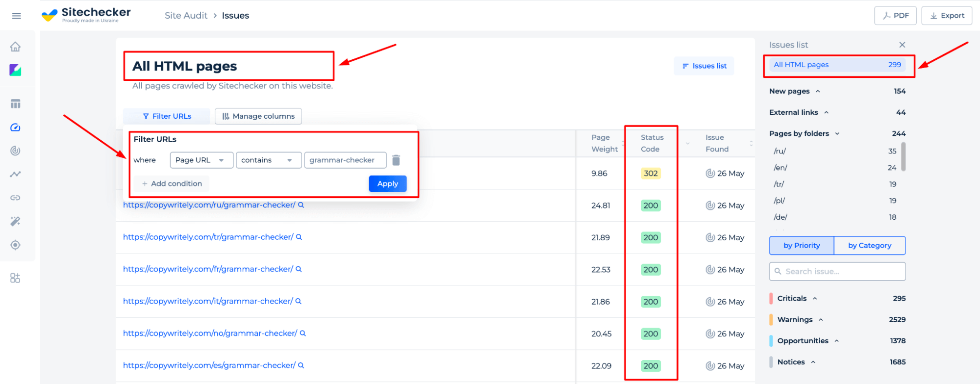Open the hamburger menu icon

[16, 16]
